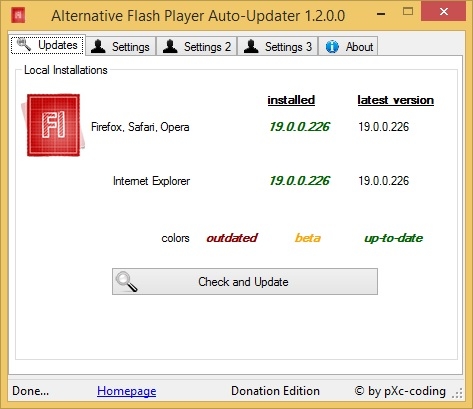Click the magnifying glass on Check and Update
Viewport: 473px width, 409px height.
(126, 282)
